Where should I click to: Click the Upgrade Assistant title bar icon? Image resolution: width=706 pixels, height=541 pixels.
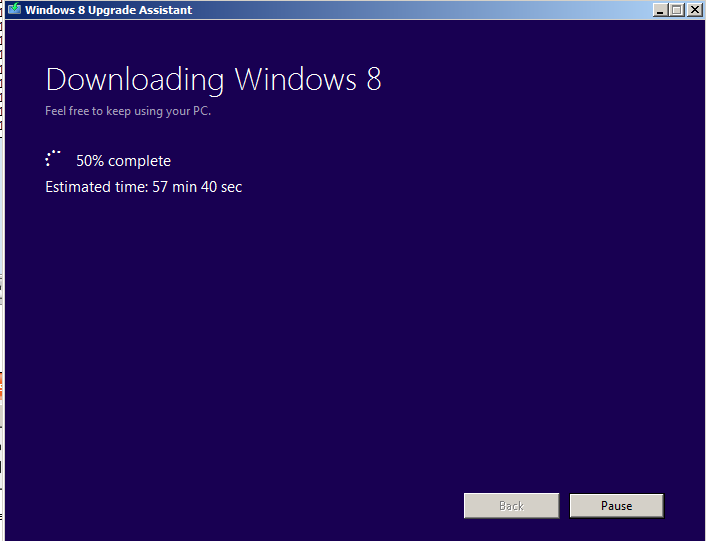(x=14, y=9)
